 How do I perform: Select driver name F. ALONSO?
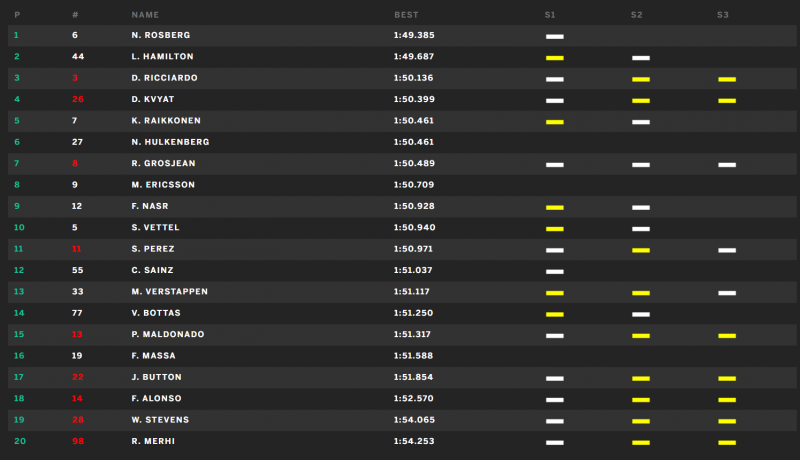(156, 398)
